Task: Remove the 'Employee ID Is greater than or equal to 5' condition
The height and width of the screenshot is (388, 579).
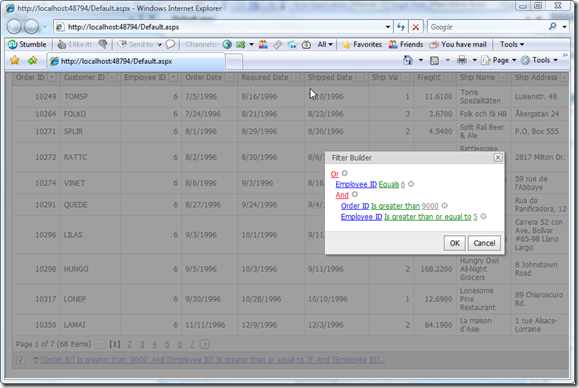Action: pyautogui.click(x=483, y=216)
